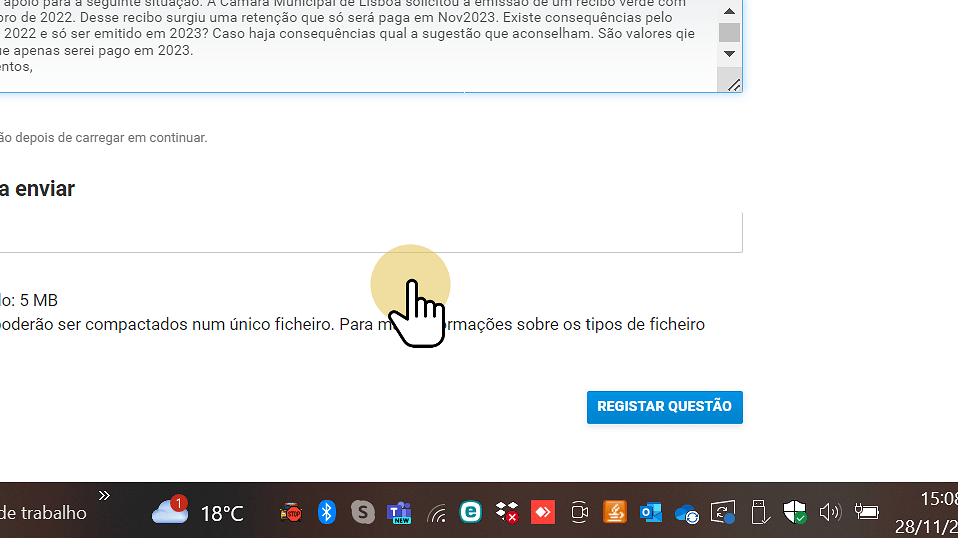
Task: Open the volume speaker icon
Action: click(830, 512)
